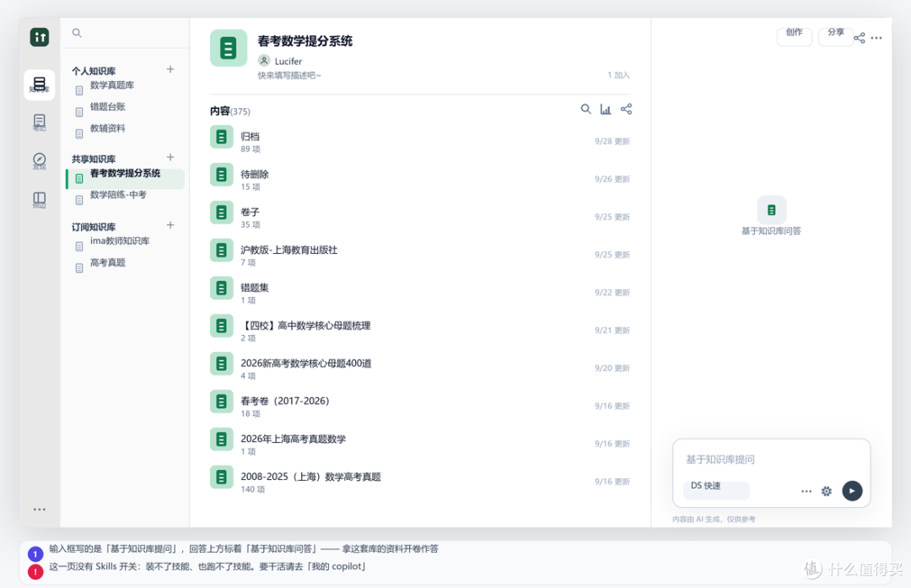Click the 1 加入 member count

(618, 75)
